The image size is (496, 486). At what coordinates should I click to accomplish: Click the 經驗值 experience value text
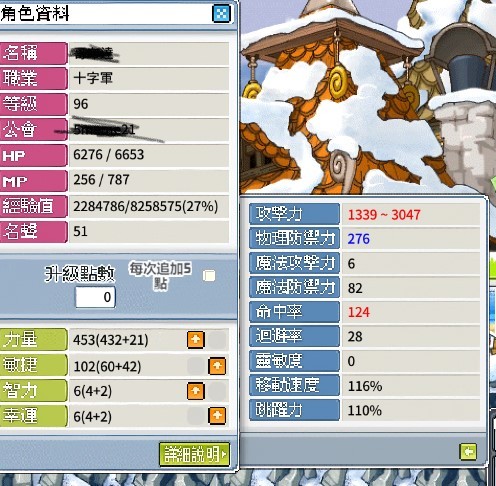[x=146, y=206]
